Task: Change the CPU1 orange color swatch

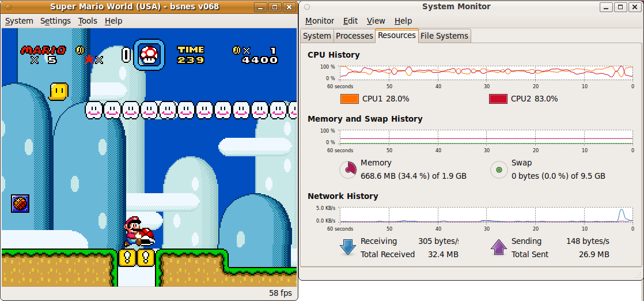Action: tap(350, 99)
